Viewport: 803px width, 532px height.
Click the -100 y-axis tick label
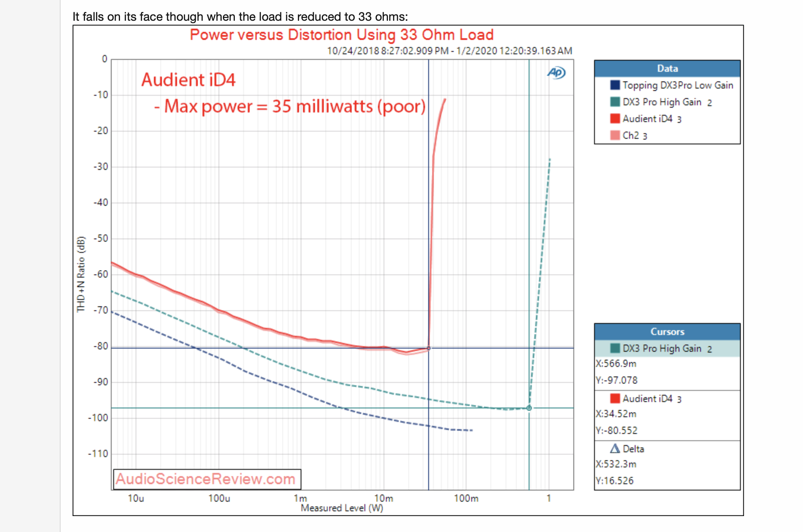pyautogui.click(x=98, y=418)
